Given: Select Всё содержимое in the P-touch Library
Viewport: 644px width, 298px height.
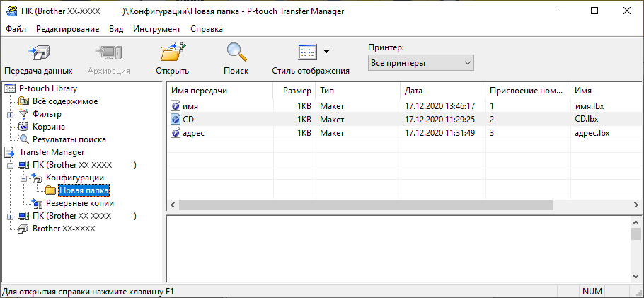Looking at the screenshot, I should 64,101.
